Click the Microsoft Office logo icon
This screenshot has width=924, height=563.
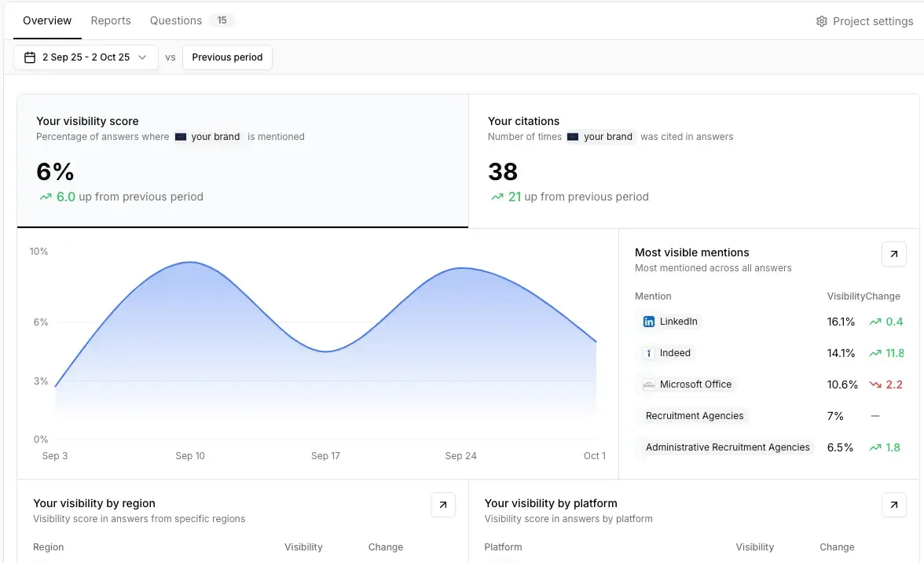(x=649, y=385)
